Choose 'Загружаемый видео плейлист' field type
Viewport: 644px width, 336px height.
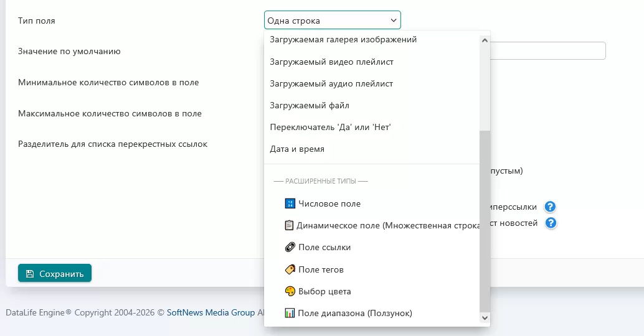331,62
